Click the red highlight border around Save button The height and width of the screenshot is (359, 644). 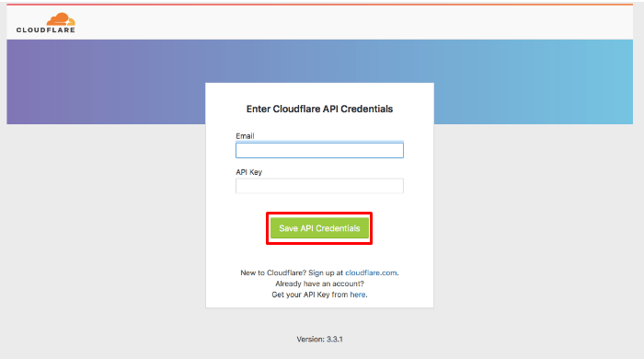click(319, 214)
